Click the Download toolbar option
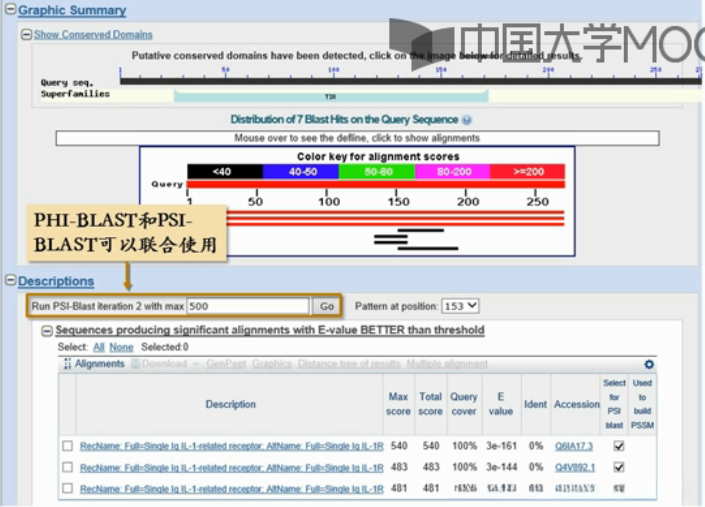This screenshot has height=507, width=705. click(x=165, y=364)
